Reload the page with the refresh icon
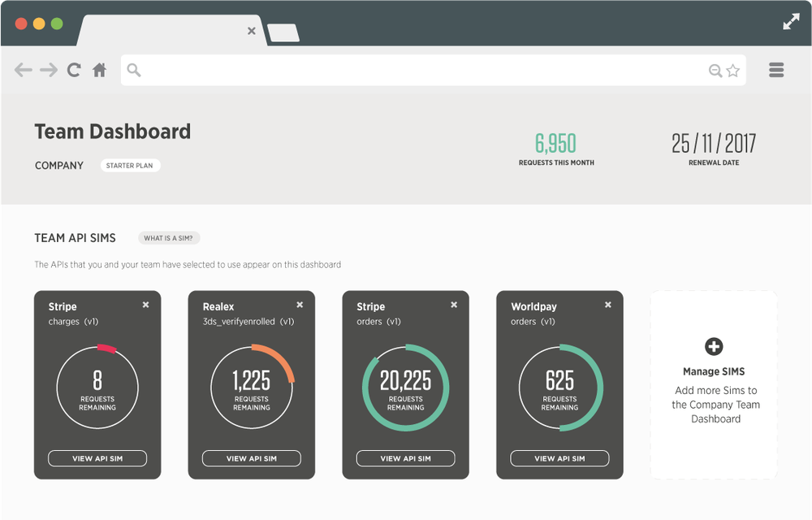 (x=74, y=70)
